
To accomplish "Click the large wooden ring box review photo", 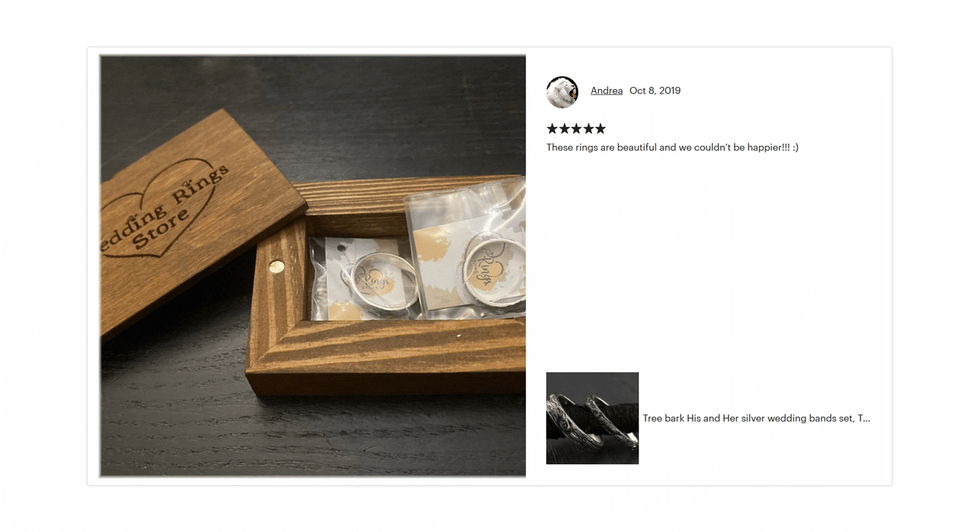I will tap(313, 266).
